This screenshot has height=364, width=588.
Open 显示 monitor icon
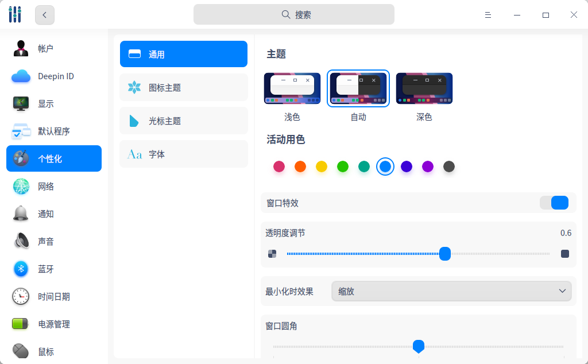pyautogui.click(x=21, y=103)
